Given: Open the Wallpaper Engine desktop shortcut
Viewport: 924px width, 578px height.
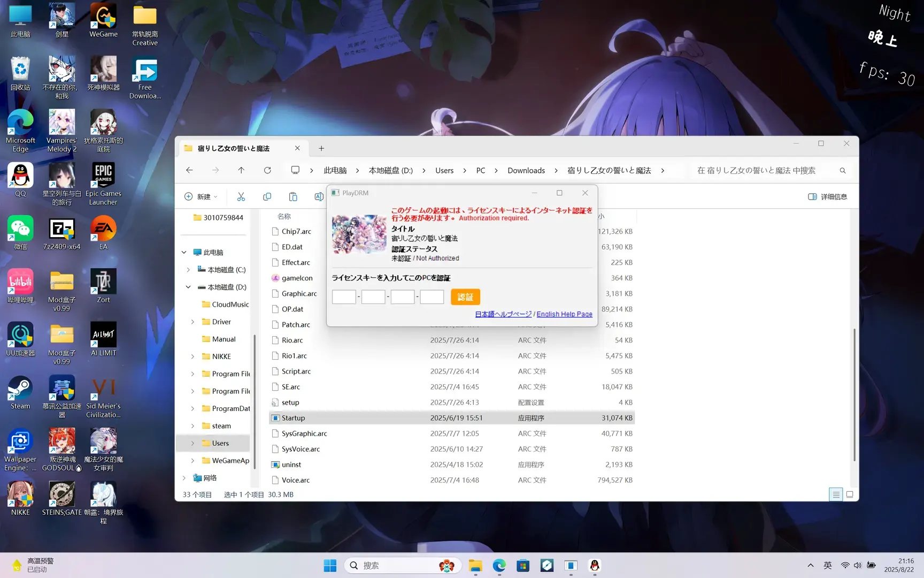Looking at the screenshot, I should (x=20, y=450).
